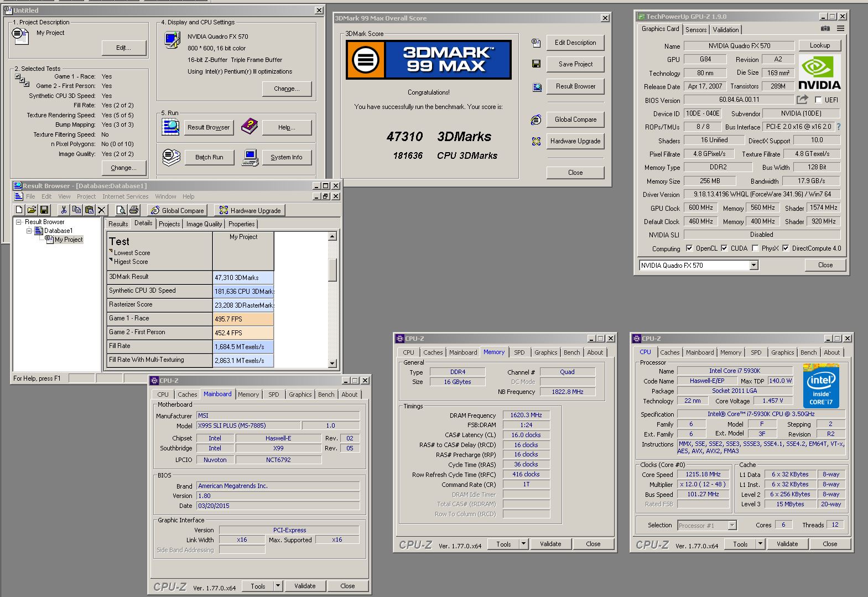This screenshot has width=868, height=597.
Task: Collapse the Database1 tree node
Action: 29,231
